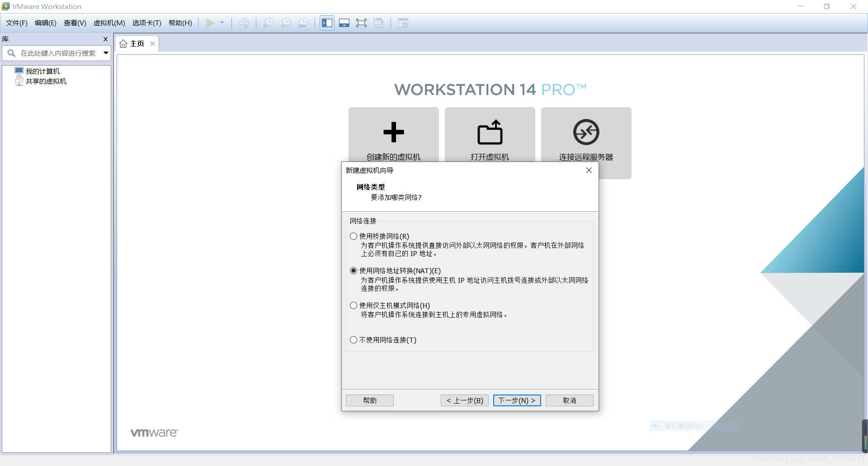This screenshot has height=466, width=868.
Task: Switch to the 主页 home tab
Action: (x=137, y=44)
